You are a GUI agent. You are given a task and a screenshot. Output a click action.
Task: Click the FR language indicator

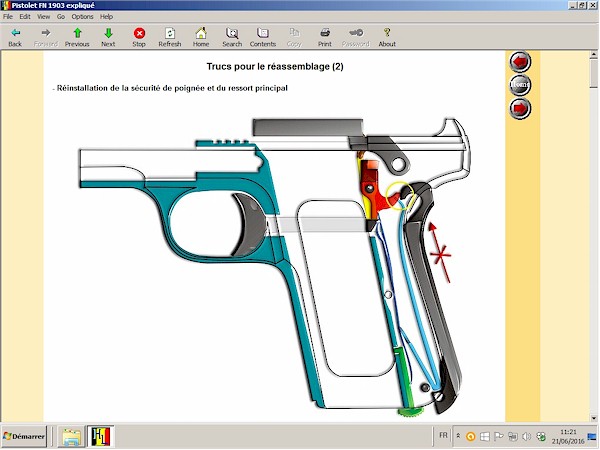click(443, 435)
